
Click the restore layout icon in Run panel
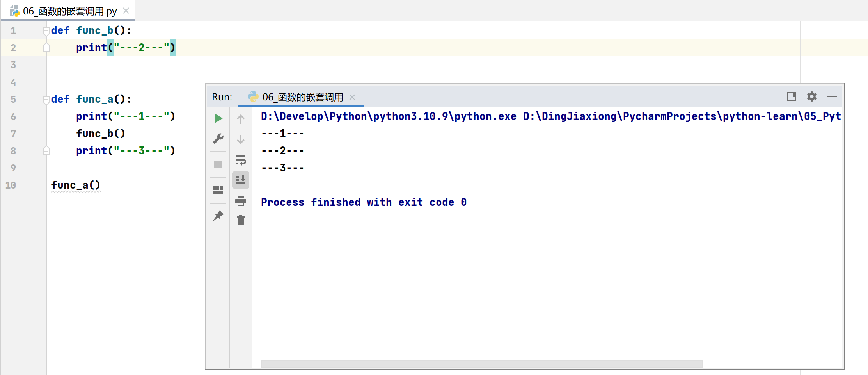point(218,190)
